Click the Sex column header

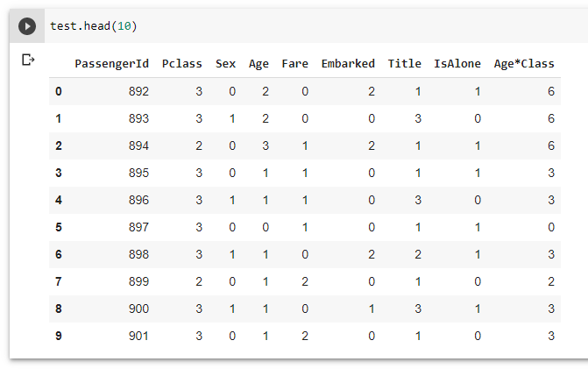coord(226,64)
